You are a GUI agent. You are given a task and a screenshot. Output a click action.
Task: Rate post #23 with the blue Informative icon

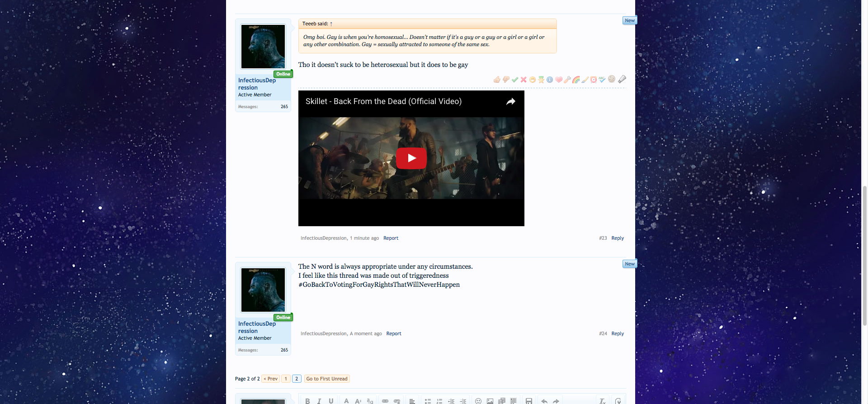tap(550, 80)
